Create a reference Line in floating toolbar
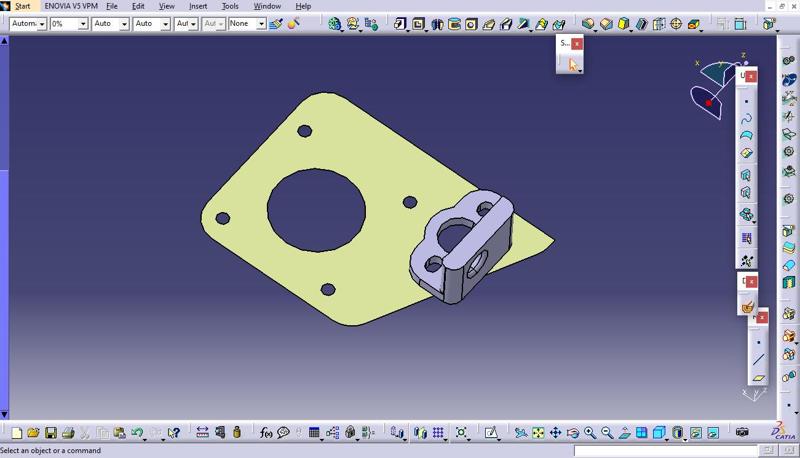The height and width of the screenshot is (458, 800). click(x=759, y=360)
